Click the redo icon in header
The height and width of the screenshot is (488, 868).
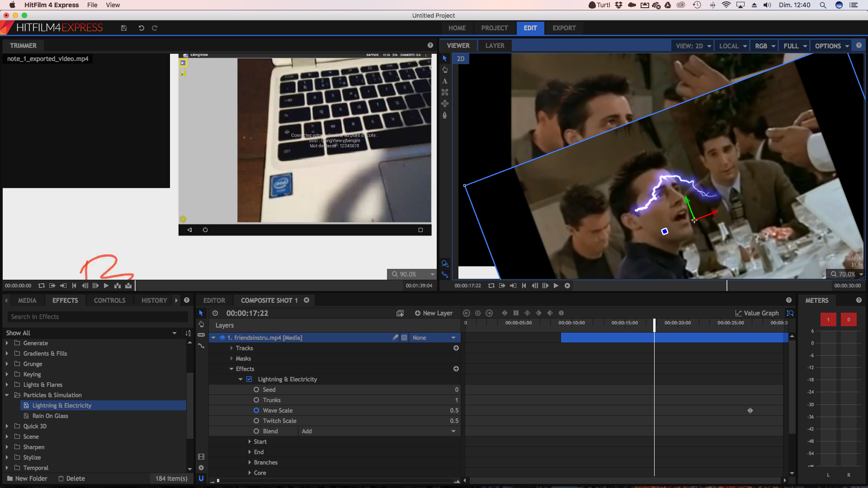click(155, 28)
